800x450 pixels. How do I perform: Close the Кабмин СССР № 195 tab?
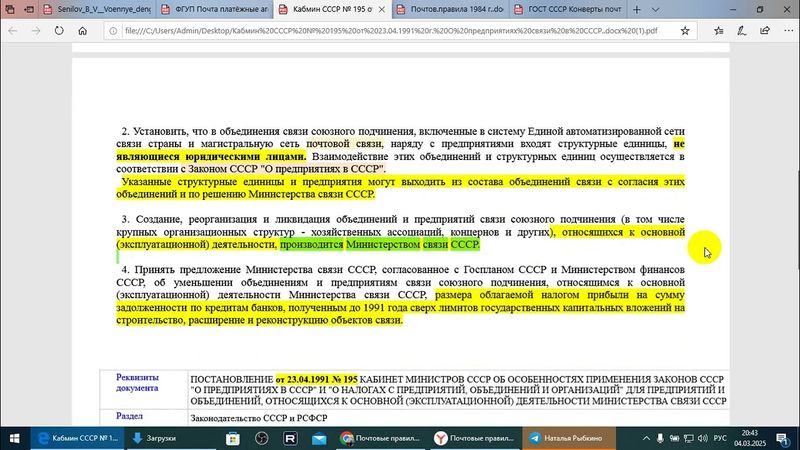point(382,9)
